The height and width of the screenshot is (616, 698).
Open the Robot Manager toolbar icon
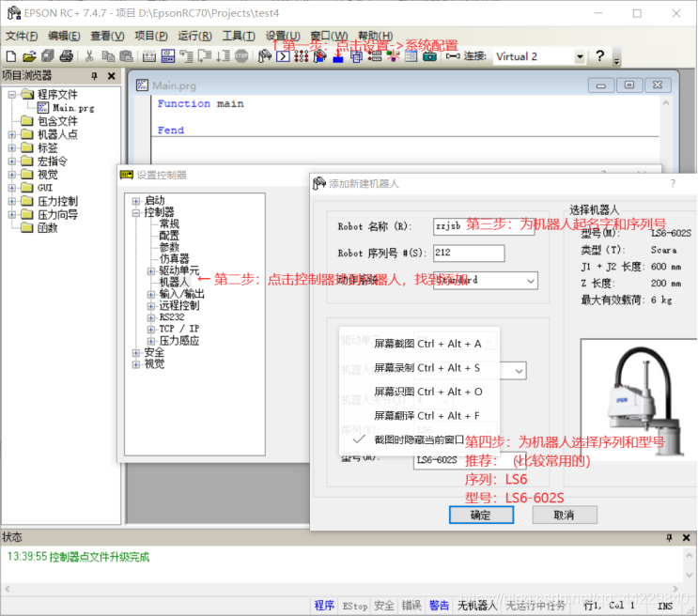[x=264, y=56]
